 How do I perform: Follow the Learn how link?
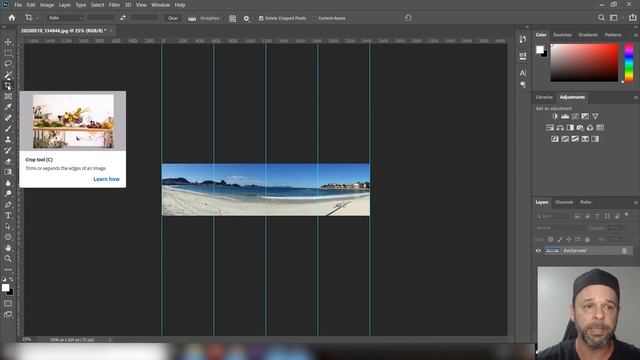point(107,179)
